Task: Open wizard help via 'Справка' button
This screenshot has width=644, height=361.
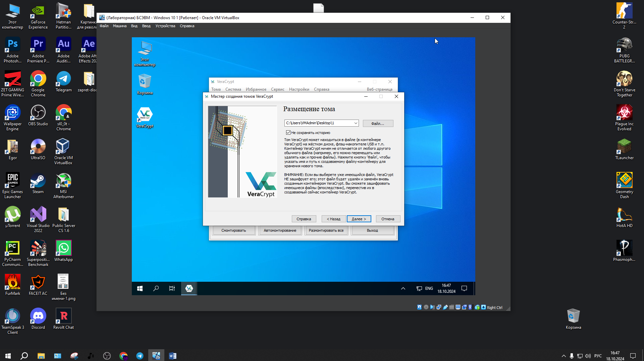Action: [304, 219]
